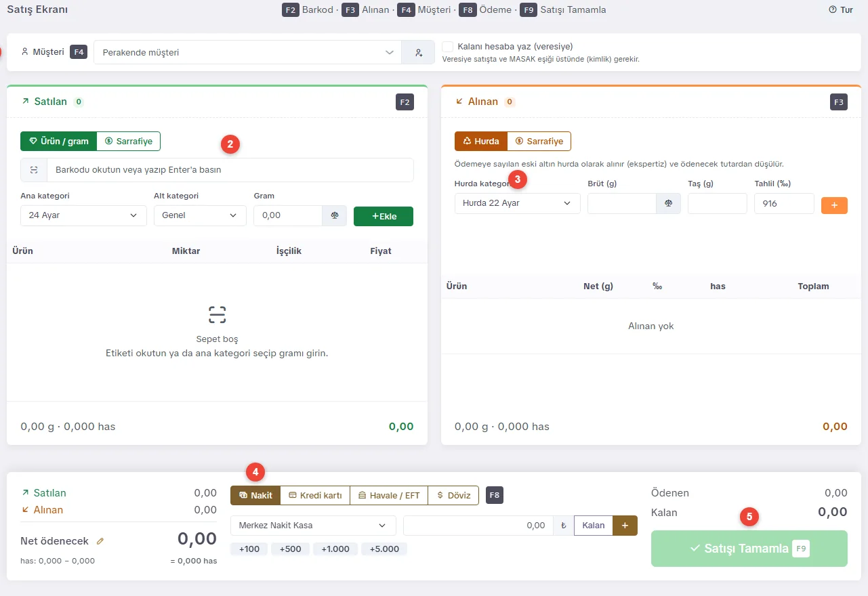Select Döviz payment method
868x596 pixels.
pyautogui.click(x=453, y=495)
